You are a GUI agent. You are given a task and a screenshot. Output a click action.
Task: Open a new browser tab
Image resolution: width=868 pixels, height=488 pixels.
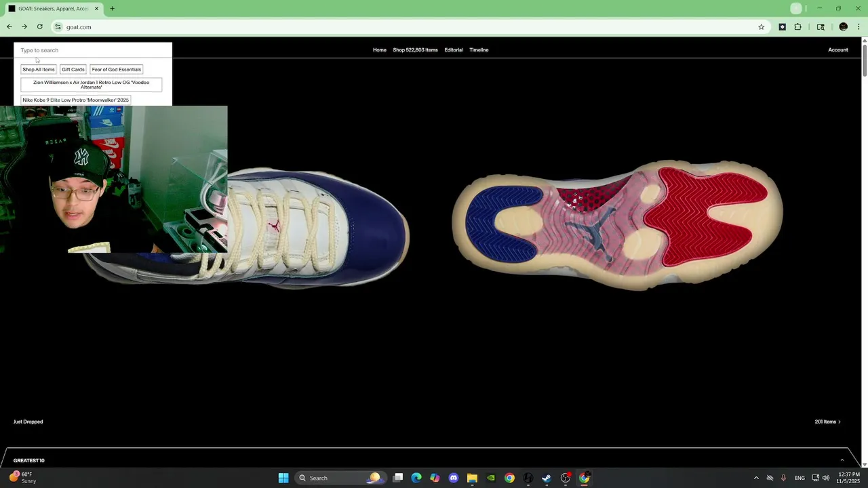(112, 9)
